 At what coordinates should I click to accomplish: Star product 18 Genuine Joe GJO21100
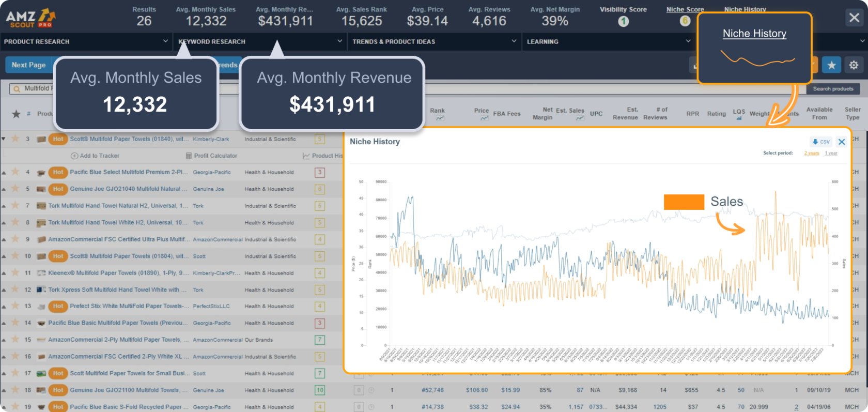point(15,390)
